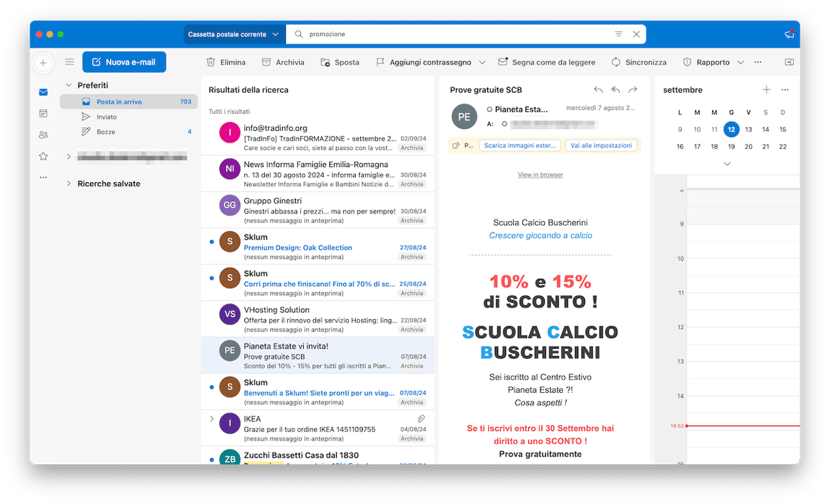Open the Calendar view icon in left rail

(x=44, y=113)
